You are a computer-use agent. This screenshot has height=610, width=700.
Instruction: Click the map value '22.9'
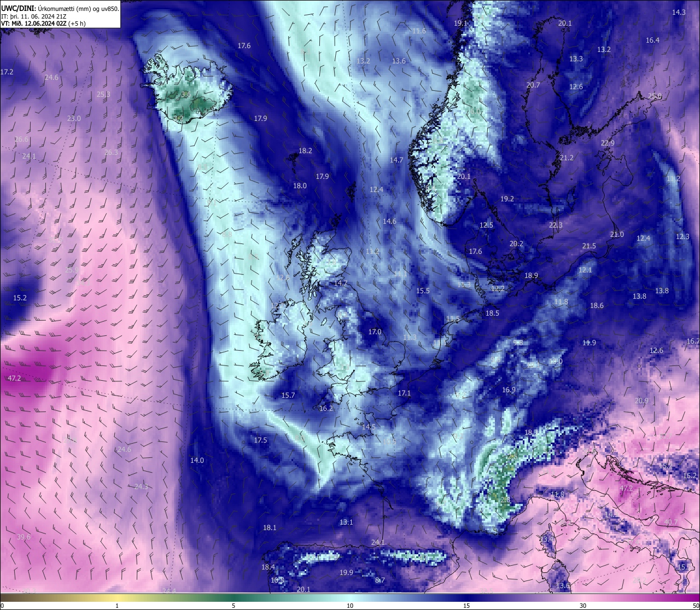[x=608, y=143]
